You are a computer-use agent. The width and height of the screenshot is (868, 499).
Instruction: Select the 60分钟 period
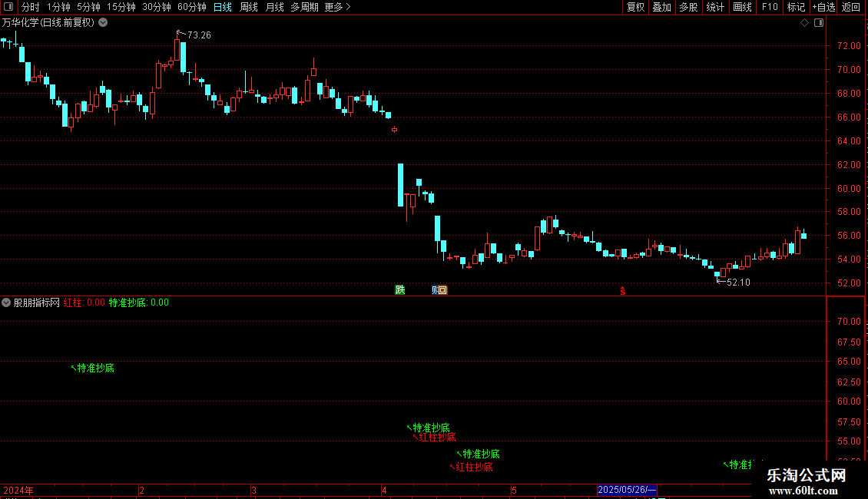(x=192, y=7)
